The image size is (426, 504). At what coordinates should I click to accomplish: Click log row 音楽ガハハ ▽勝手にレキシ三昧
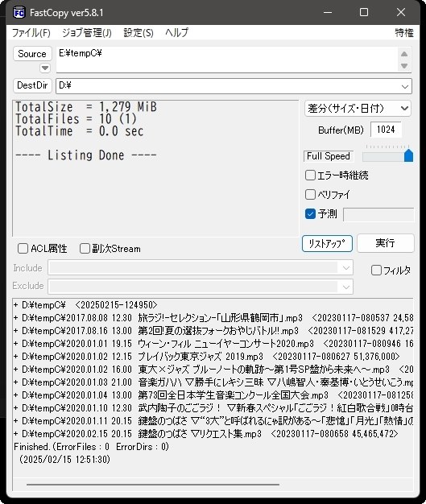coord(213,382)
